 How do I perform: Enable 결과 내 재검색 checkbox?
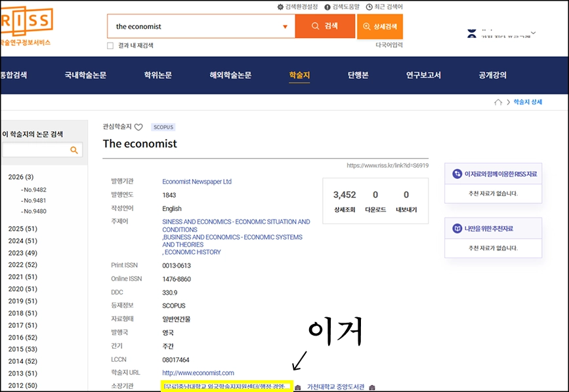tap(110, 46)
